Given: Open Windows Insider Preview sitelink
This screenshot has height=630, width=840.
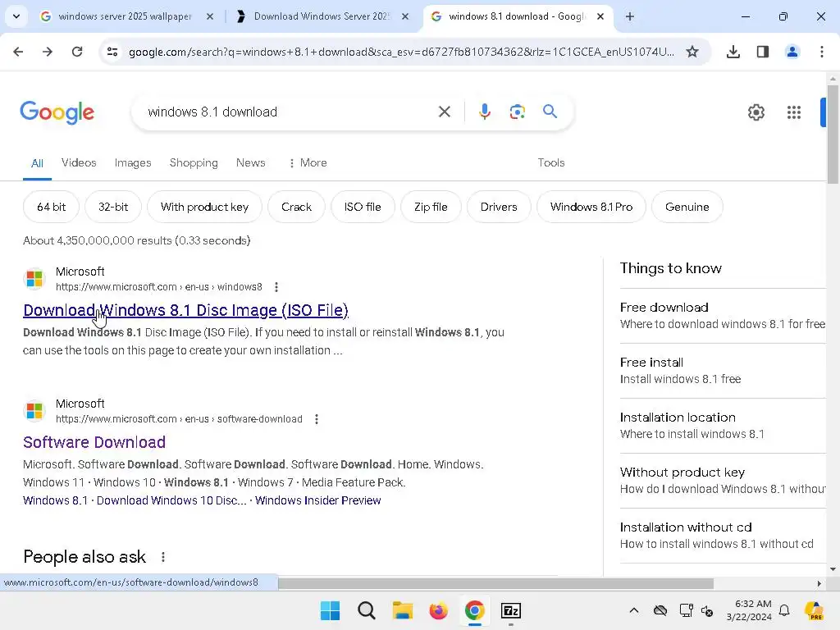Looking at the screenshot, I should tap(318, 500).
